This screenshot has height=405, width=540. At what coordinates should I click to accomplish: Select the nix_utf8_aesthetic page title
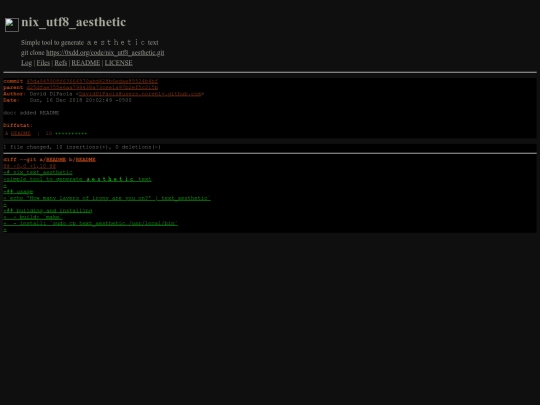(x=74, y=22)
